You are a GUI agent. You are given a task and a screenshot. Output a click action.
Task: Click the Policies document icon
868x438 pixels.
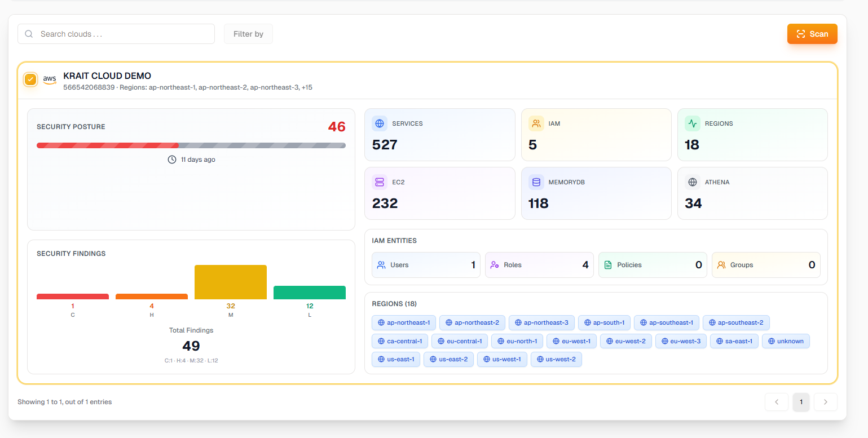pos(608,265)
